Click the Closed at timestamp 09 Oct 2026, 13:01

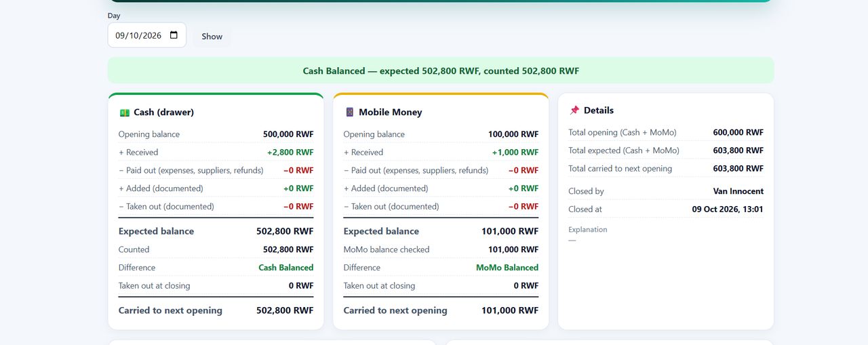click(728, 209)
